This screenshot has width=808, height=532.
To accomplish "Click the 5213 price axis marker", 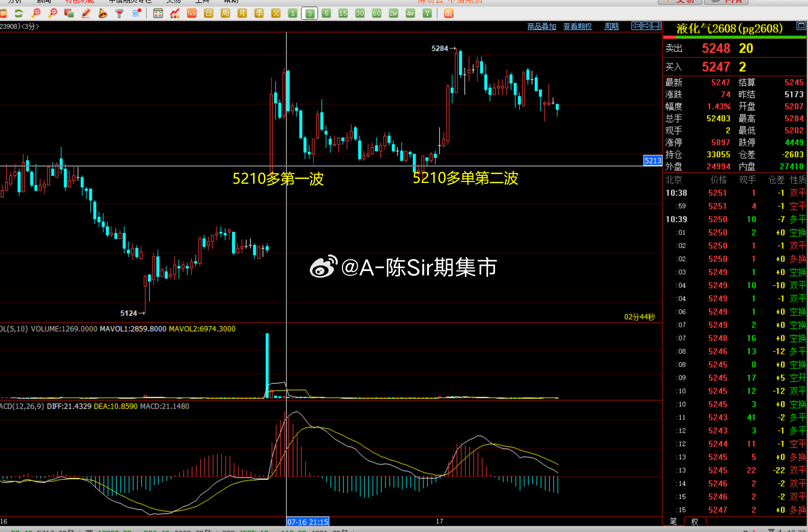I will click(x=653, y=161).
